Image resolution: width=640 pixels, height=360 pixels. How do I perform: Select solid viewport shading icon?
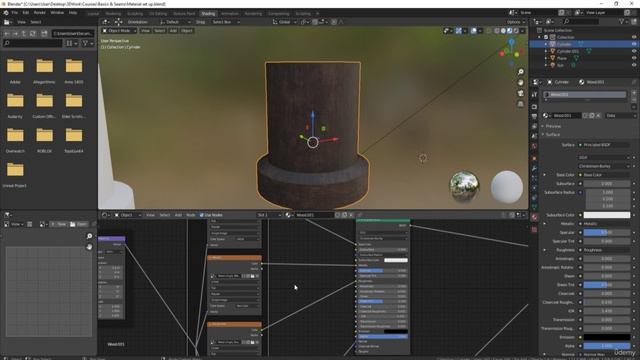[x=503, y=31]
